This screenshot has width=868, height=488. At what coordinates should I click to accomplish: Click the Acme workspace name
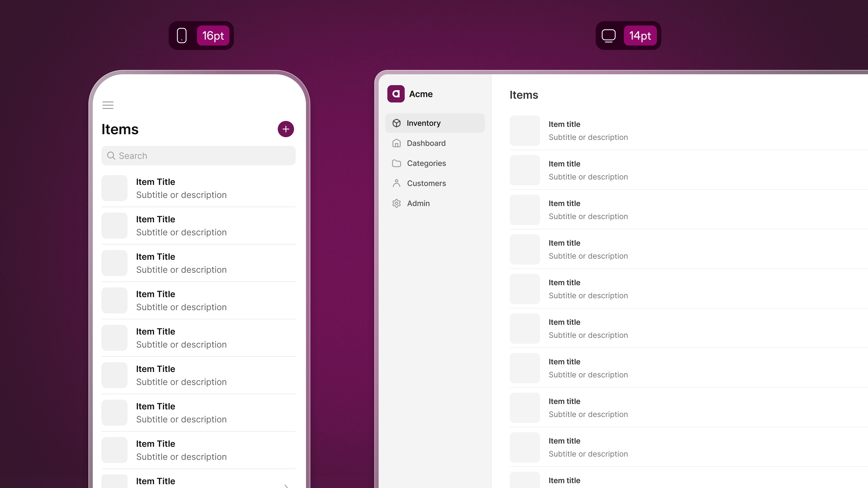coord(421,94)
